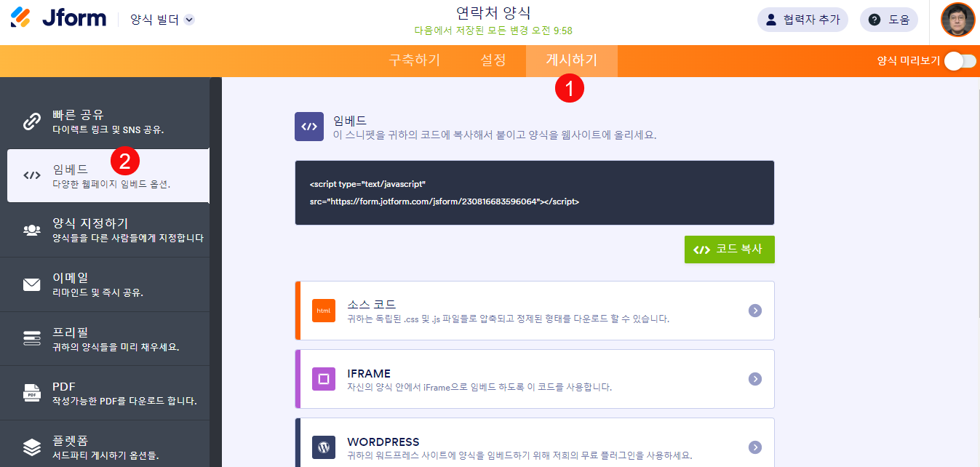
Task: Click the WordPress logo icon
Action: point(324,447)
